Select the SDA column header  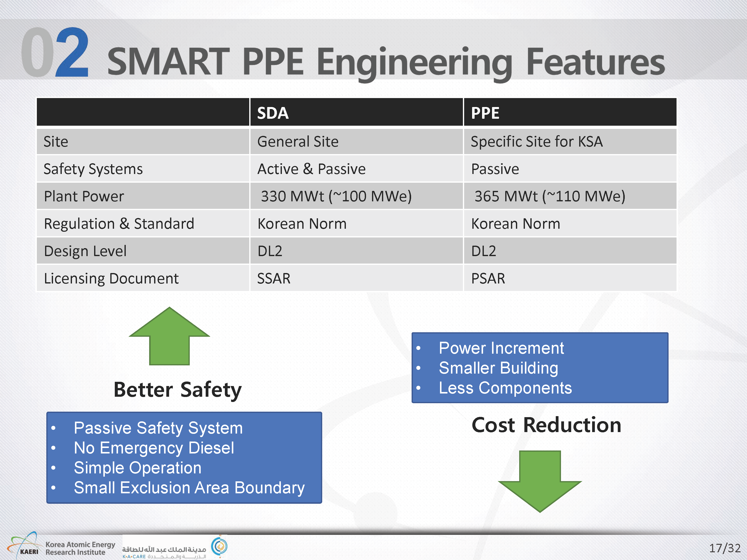click(272, 113)
